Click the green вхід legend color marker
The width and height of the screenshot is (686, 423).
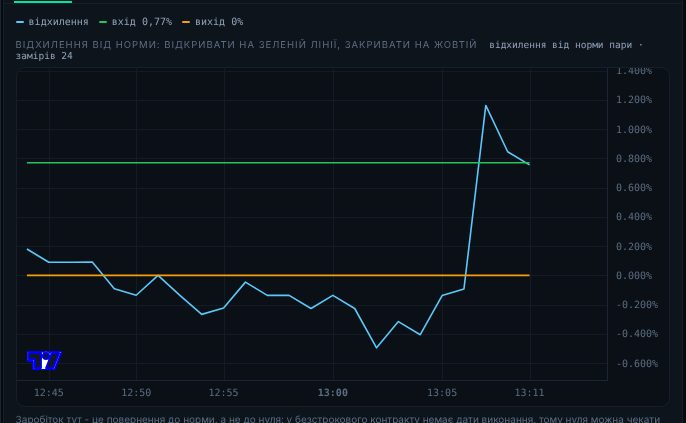[x=103, y=22]
